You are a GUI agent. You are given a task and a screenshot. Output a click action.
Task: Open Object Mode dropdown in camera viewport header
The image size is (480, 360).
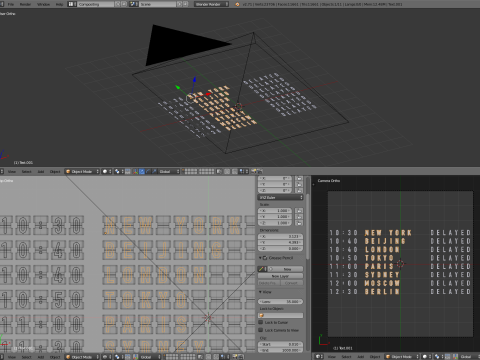click(402, 356)
